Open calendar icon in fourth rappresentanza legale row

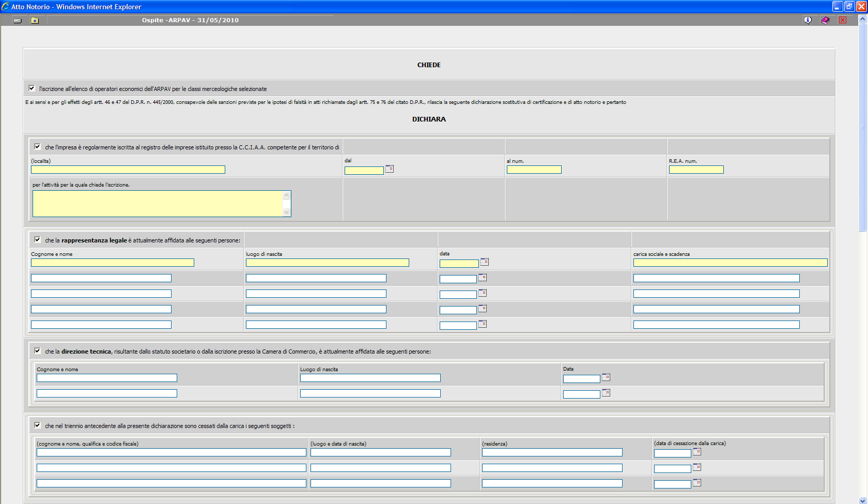tap(483, 309)
